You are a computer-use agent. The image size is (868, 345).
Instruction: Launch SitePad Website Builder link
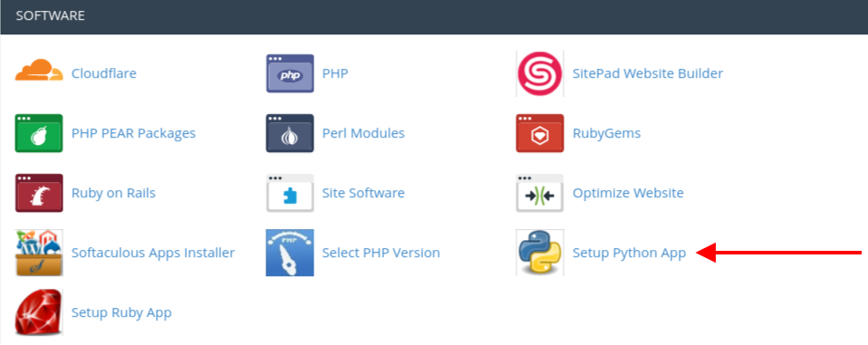[x=648, y=73]
